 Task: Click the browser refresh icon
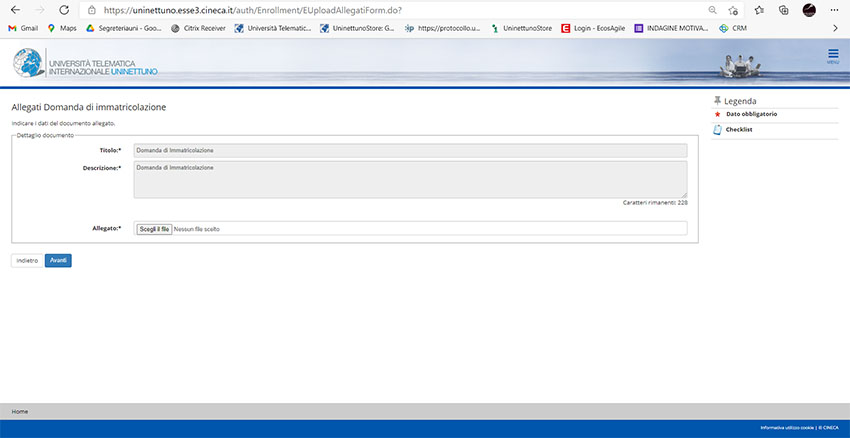point(64,10)
